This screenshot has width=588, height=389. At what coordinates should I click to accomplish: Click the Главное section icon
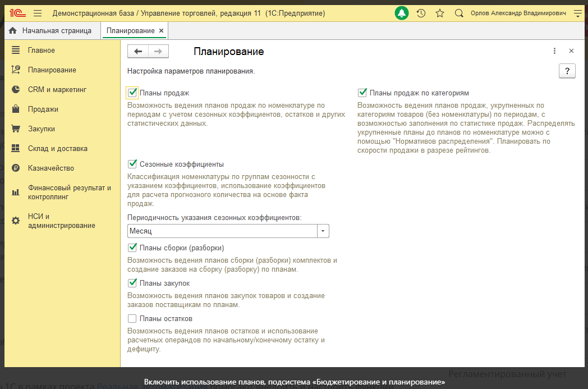(15, 50)
